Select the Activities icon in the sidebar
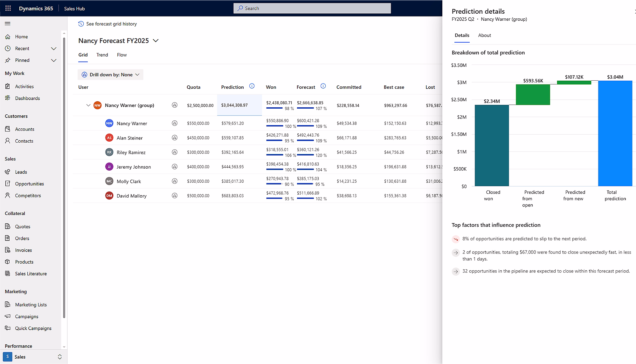636x364 pixels. [x=8, y=86]
